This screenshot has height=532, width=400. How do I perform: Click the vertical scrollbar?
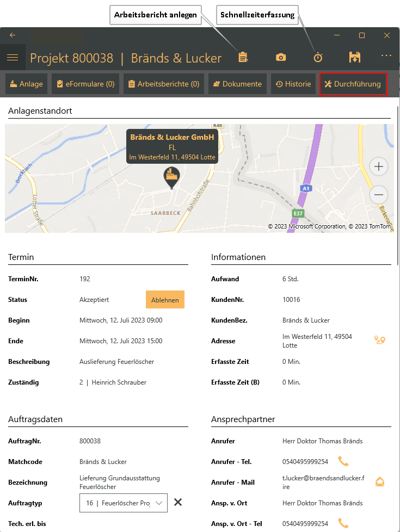click(398, 185)
